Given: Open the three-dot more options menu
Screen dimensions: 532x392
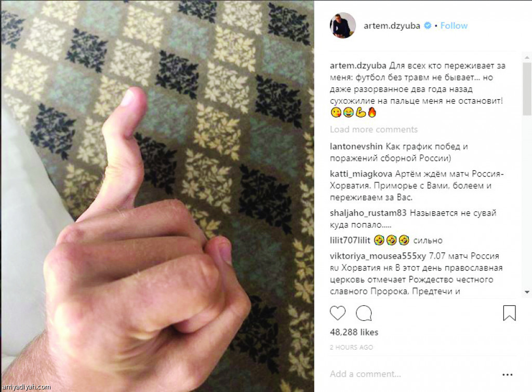Looking at the screenshot, I should [x=507, y=375].
